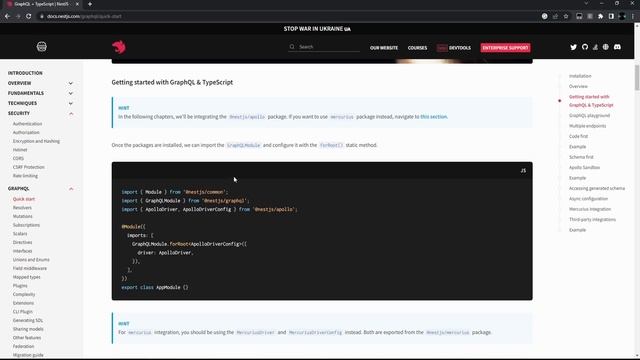The image size is (640, 360).
Task: Select Quick start under GraphQL
Action: click(x=24, y=199)
